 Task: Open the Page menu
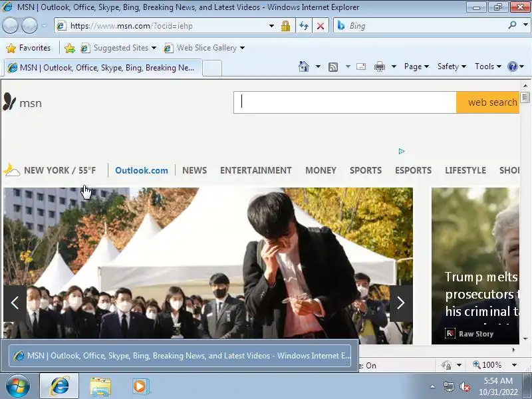point(416,66)
